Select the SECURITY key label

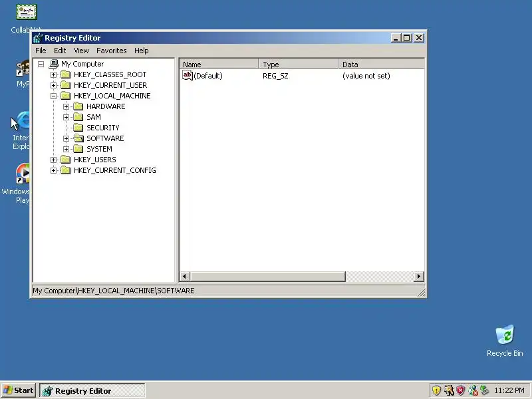pos(103,128)
